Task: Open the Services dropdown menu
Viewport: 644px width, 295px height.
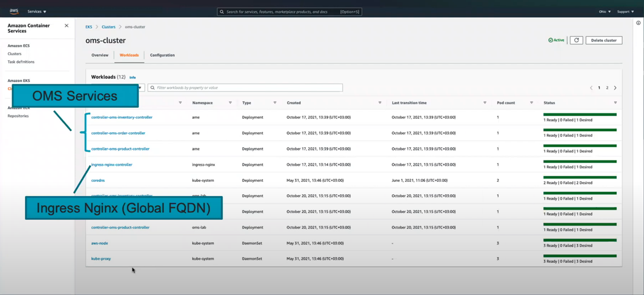Action: (37, 11)
